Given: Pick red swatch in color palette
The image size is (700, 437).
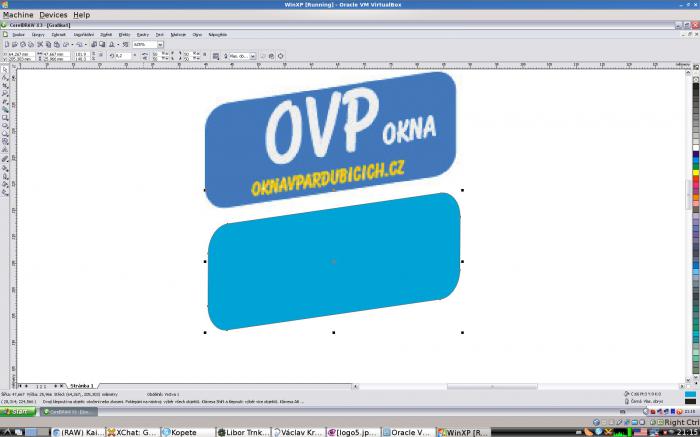Looking at the screenshot, I should [696, 179].
